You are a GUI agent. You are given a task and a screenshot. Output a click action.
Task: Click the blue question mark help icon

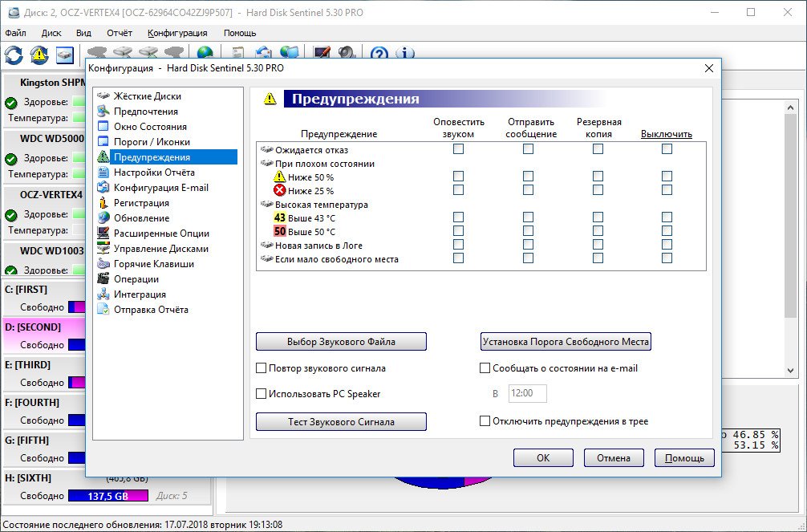pos(379,52)
